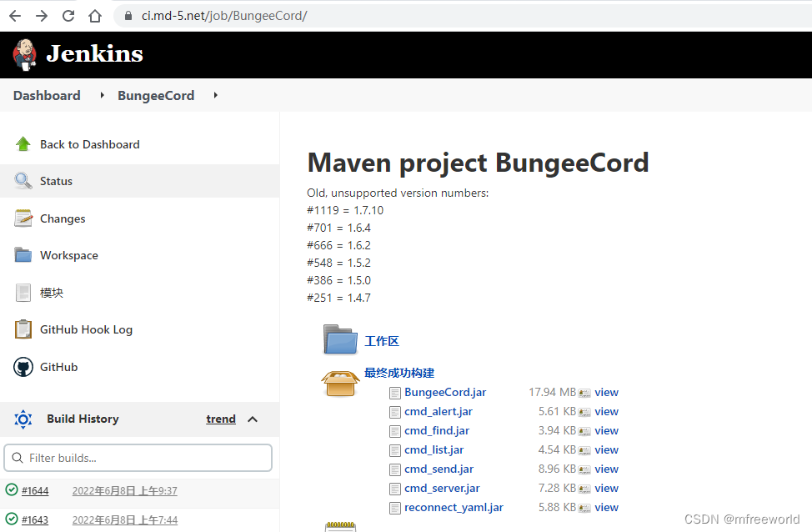Screen dimensions: 812x532
Task: Collapse the Build History panel chevron
Action: click(253, 419)
